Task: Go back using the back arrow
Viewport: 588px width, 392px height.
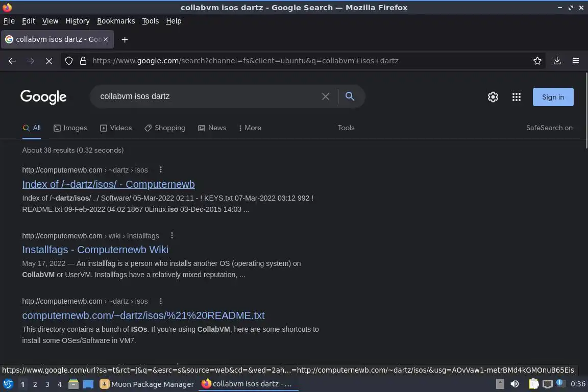Action: 12,61
